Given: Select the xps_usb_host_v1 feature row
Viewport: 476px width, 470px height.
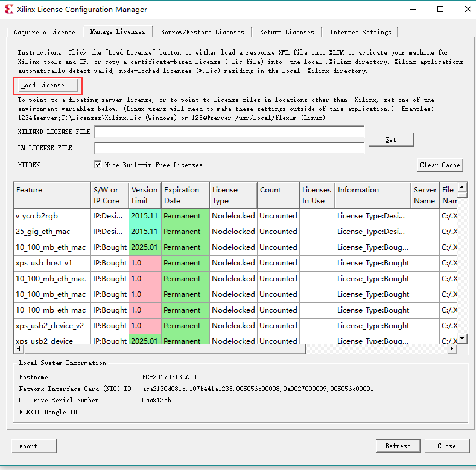Looking at the screenshot, I should [235, 263].
